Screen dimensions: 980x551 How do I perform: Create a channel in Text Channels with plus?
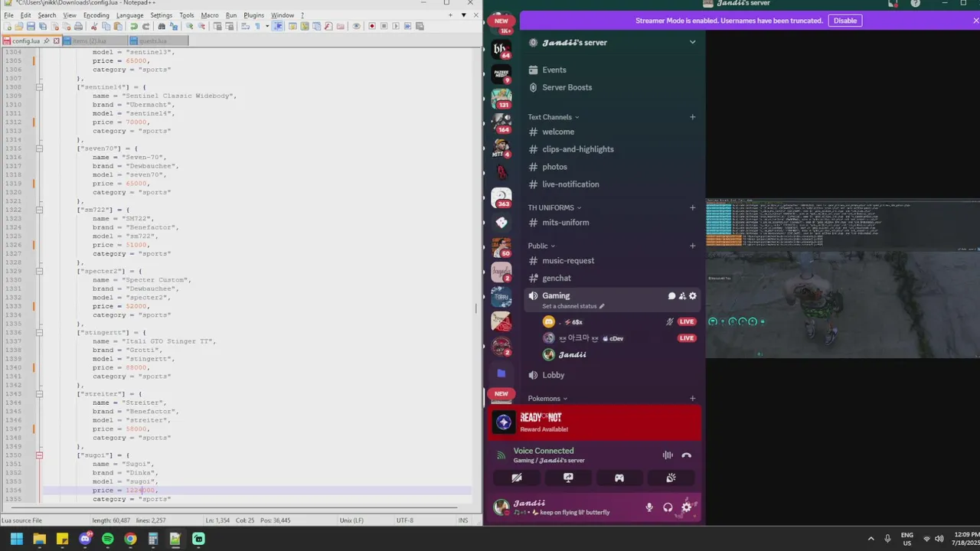pos(692,117)
